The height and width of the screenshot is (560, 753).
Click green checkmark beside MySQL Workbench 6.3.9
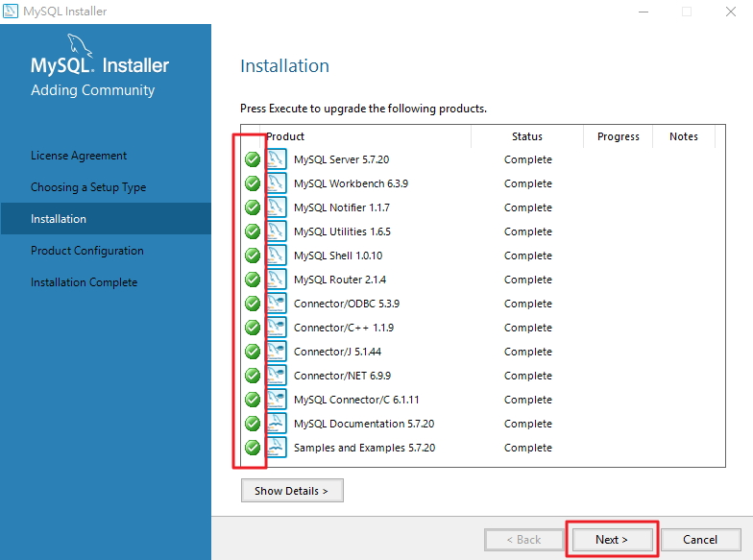[253, 183]
